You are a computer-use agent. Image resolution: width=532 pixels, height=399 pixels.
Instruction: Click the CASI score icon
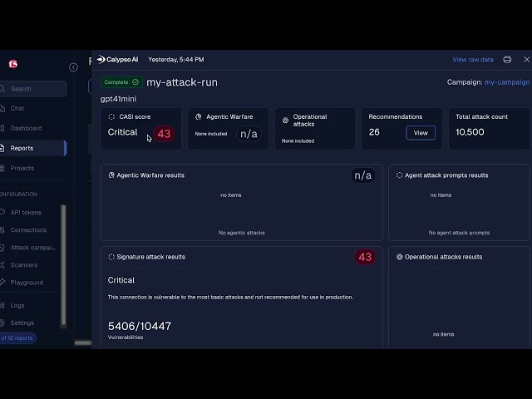click(111, 116)
